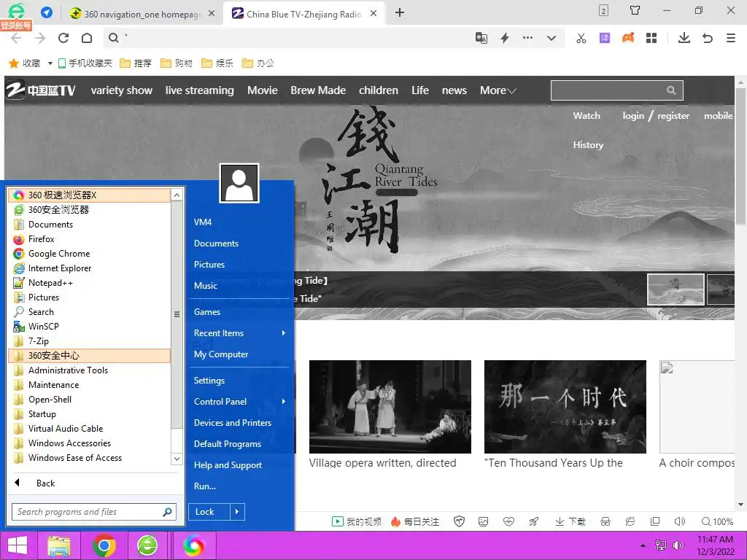The height and width of the screenshot is (560, 747).
Task: Open the 推荐 bookmark folder
Action: (136, 63)
